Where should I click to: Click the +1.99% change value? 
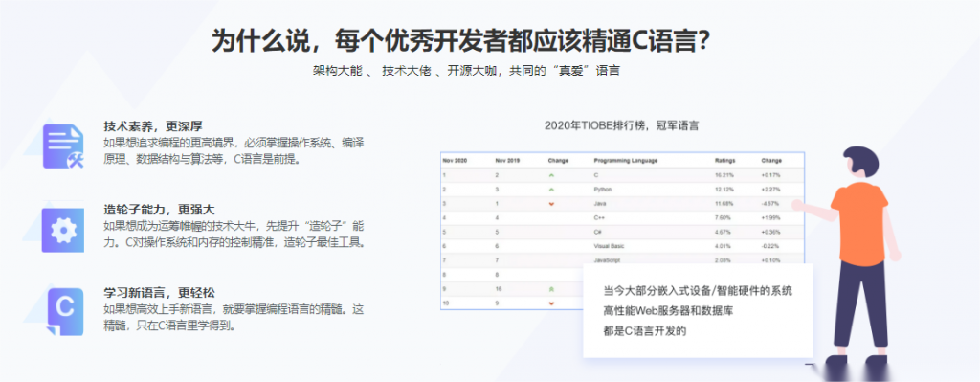pyautogui.click(x=770, y=217)
